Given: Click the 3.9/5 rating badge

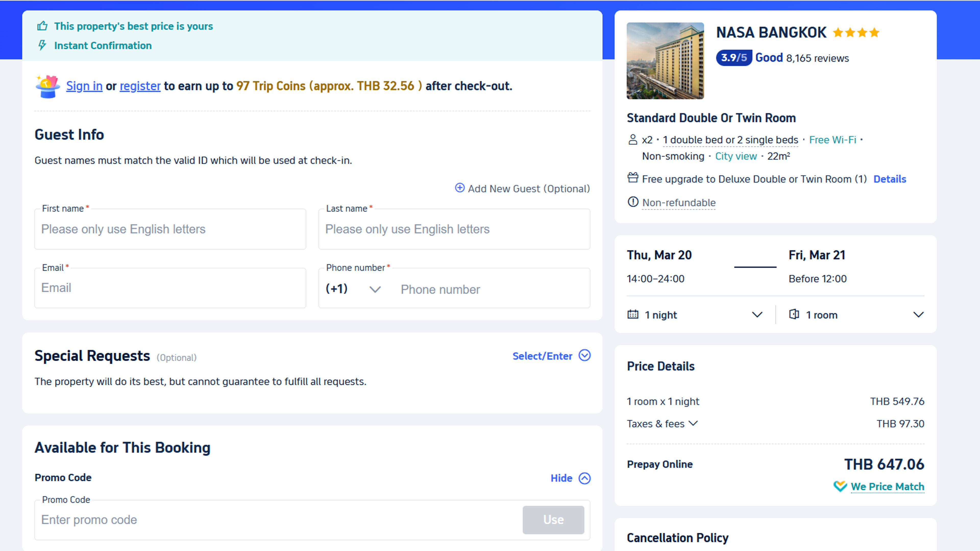Looking at the screenshot, I should point(734,58).
